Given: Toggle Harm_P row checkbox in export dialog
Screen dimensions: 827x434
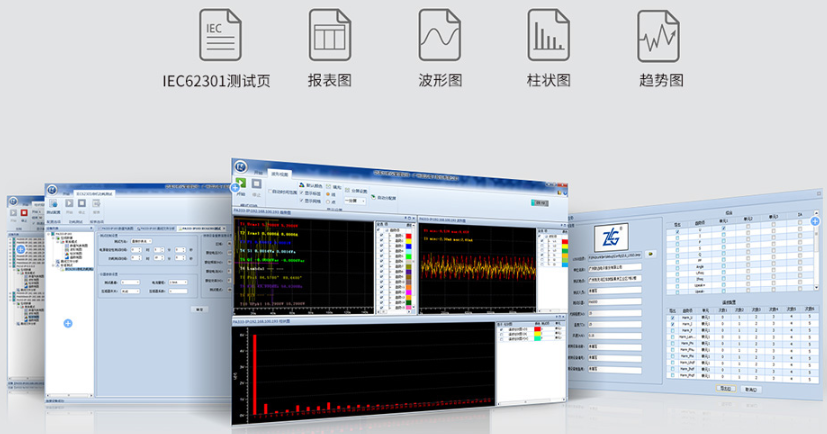Looking at the screenshot, I should coord(672,331).
